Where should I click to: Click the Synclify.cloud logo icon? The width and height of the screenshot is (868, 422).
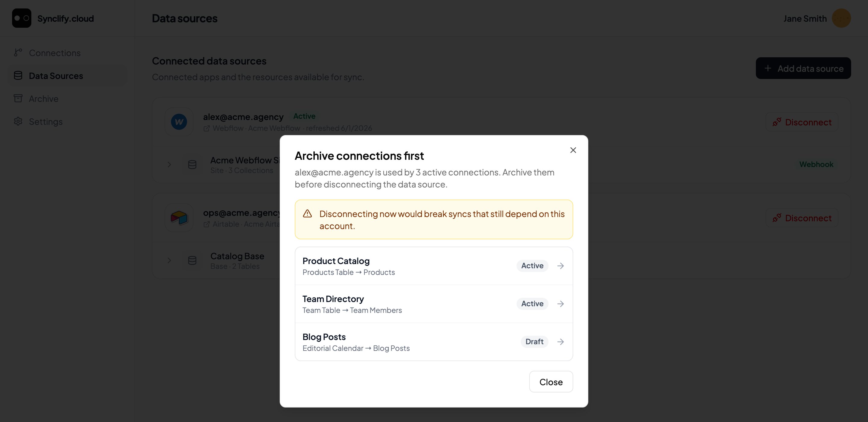22,18
